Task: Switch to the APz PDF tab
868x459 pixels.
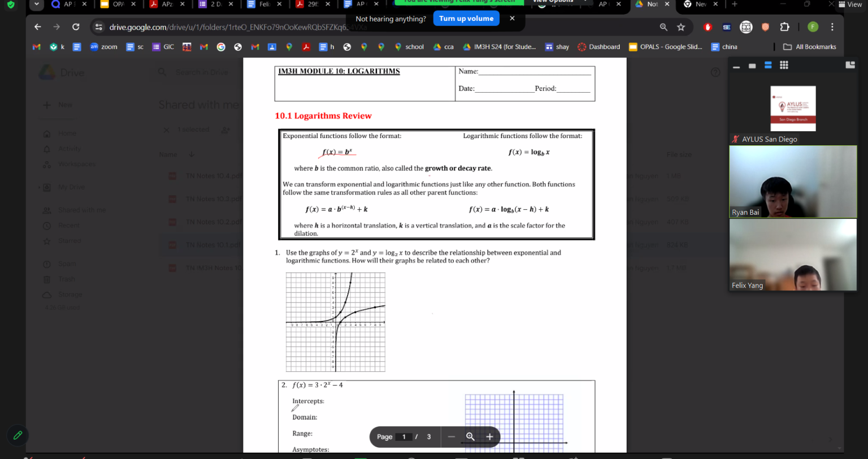Action: tap(167, 4)
